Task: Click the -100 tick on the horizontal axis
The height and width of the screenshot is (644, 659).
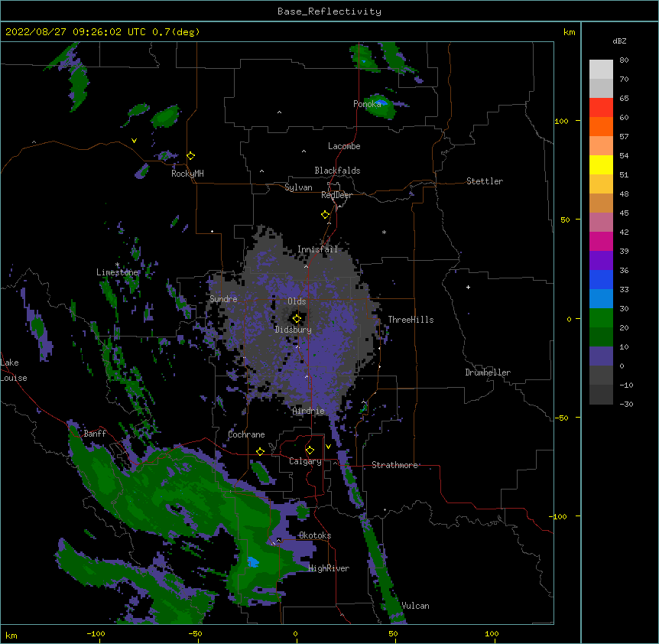Action: 96,633
